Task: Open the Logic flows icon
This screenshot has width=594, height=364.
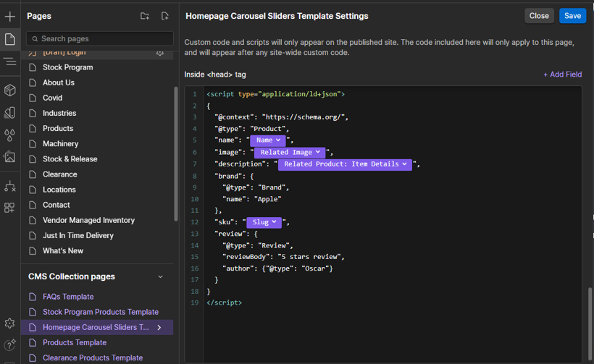Action: point(10,186)
